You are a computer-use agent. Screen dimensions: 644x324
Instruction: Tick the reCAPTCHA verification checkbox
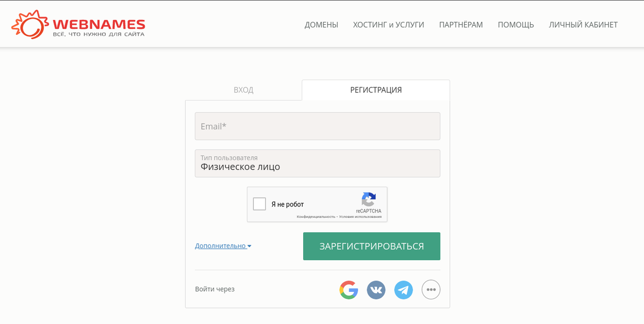pyautogui.click(x=260, y=204)
